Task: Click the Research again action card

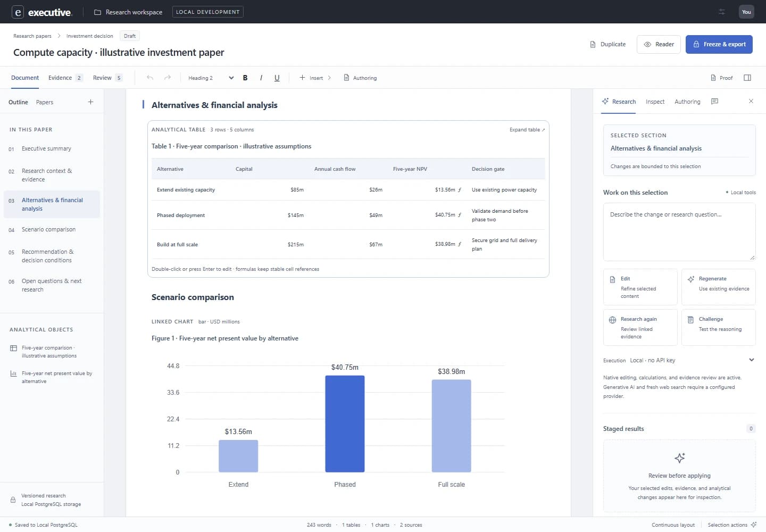Action: coord(640,327)
